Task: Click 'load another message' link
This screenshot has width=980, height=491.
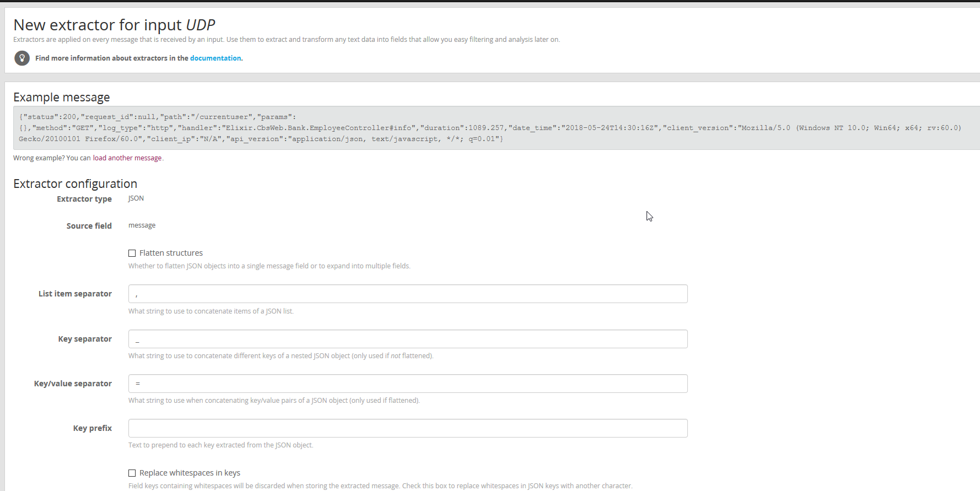Action: 127,158
